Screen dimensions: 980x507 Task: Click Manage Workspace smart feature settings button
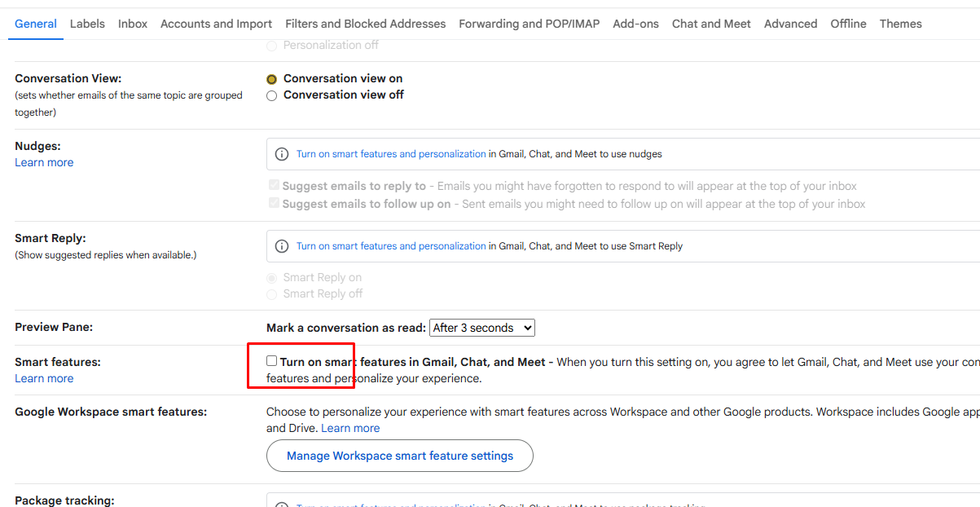point(399,456)
